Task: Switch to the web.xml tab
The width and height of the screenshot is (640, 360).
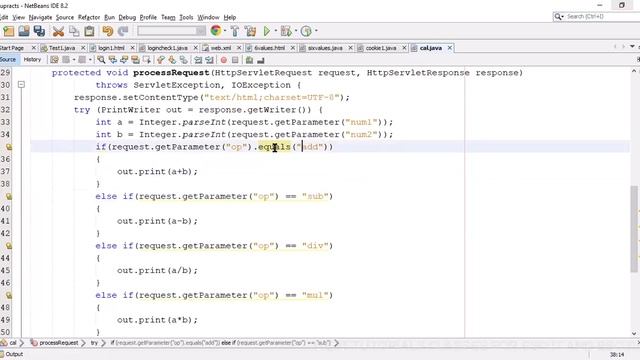Action: (221, 48)
